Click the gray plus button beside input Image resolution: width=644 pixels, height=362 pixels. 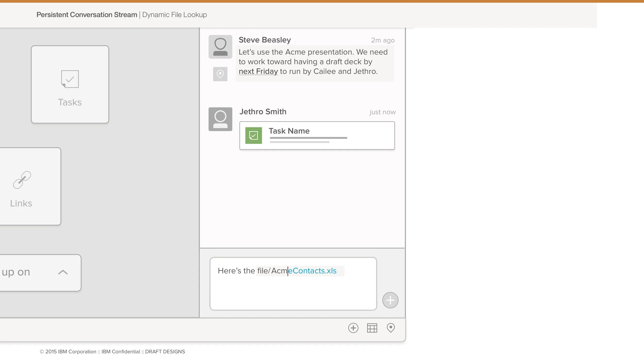(390, 300)
